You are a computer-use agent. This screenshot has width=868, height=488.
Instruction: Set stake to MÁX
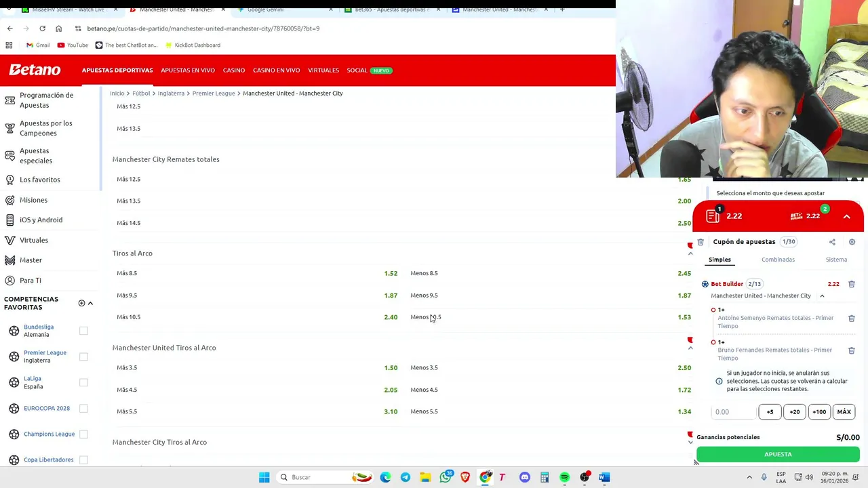(844, 412)
